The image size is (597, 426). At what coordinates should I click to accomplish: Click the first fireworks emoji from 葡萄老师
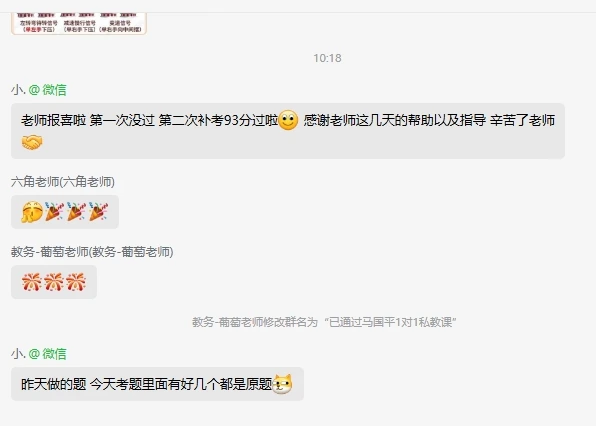pos(32,282)
